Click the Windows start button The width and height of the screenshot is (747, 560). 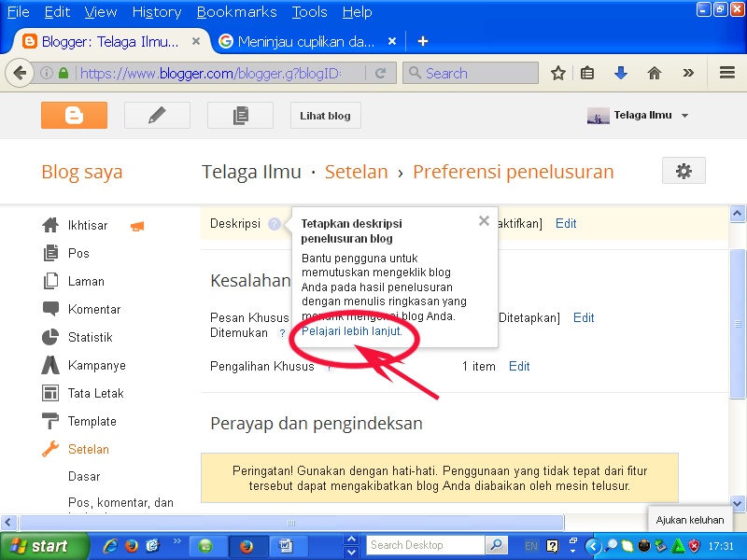click(x=44, y=546)
